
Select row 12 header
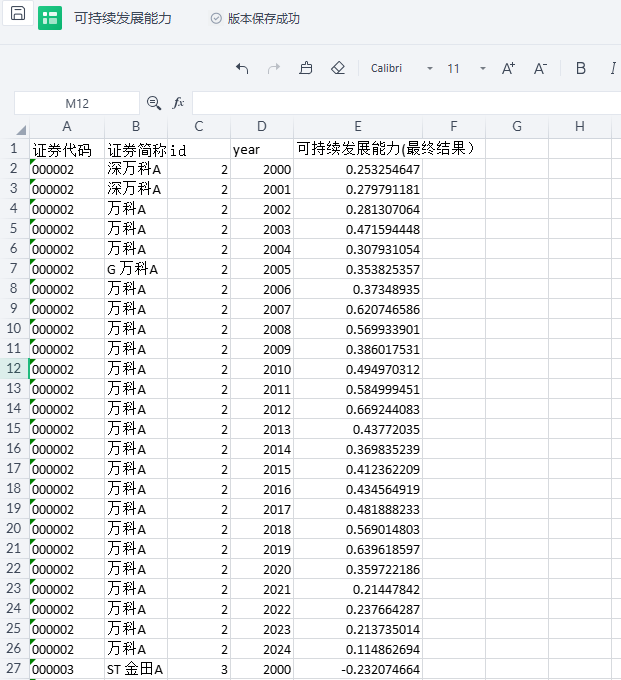(x=14, y=368)
